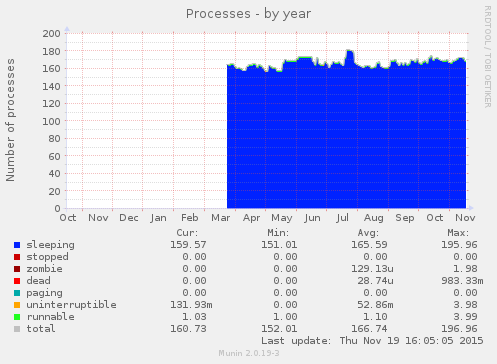Click the green runnable legend swatch

point(17,317)
